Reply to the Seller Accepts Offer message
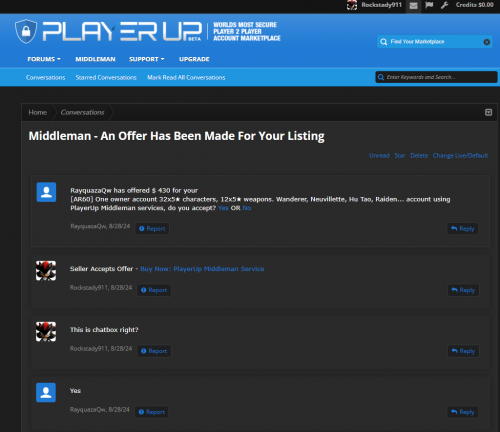 coord(463,290)
